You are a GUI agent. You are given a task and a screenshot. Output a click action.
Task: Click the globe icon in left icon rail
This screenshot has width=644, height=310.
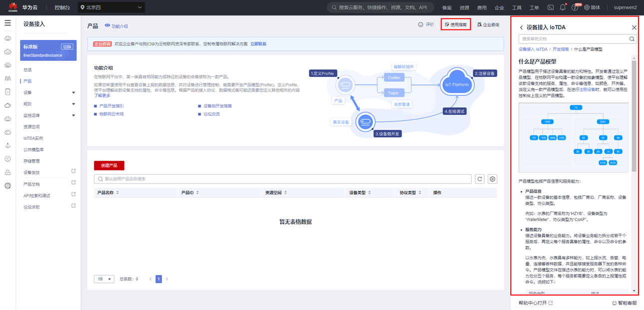point(7,186)
